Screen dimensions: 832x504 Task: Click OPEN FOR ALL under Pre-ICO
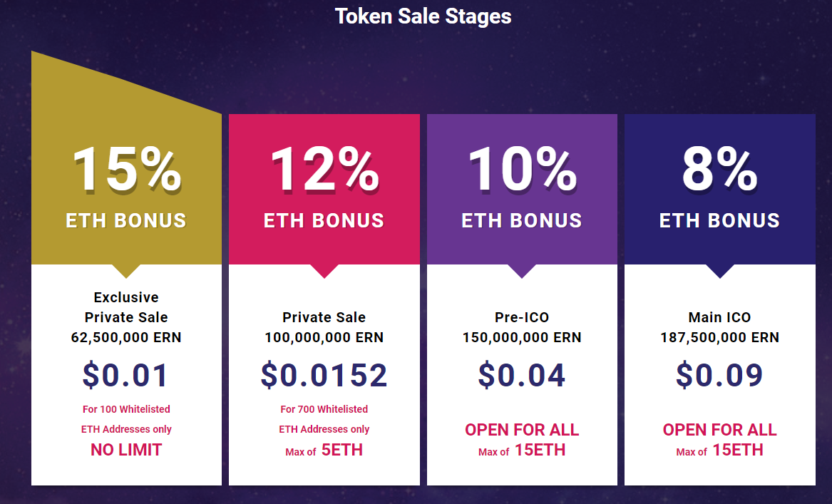pyautogui.click(x=522, y=430)
